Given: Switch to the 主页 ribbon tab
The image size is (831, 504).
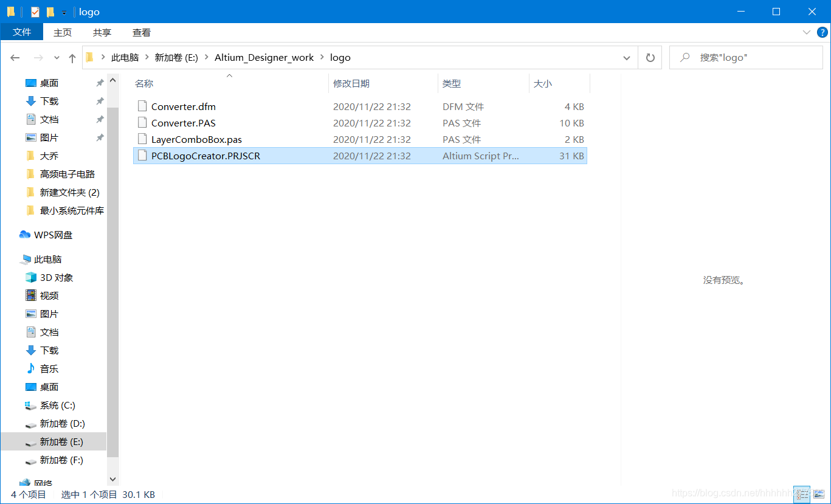Looking at the screenshot, I should (x=63, y=32).
